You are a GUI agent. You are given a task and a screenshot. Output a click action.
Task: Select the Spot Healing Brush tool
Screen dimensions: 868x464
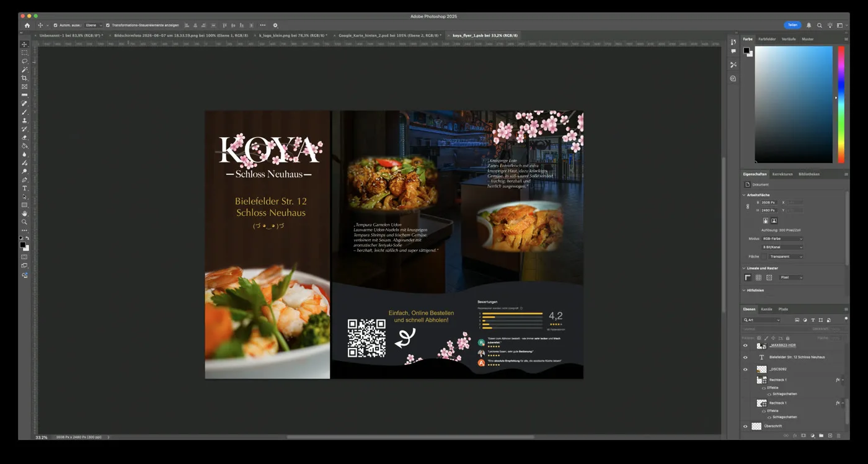25,103
